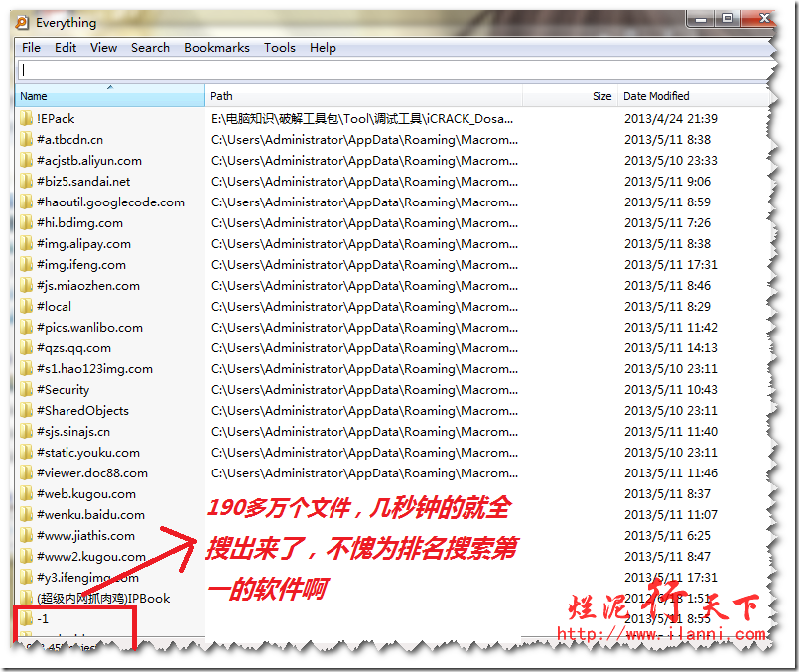Open the Bookmarks menu

(x=216, y=48)
